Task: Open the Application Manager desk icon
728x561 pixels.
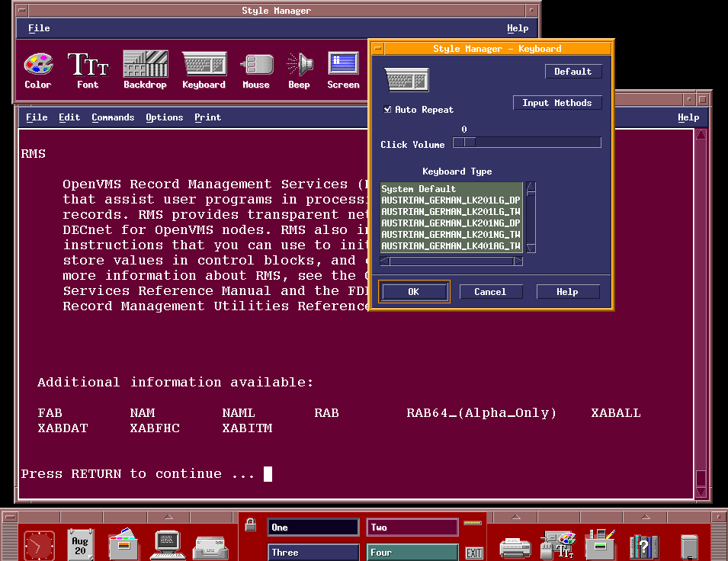Action: coord(601,544)
